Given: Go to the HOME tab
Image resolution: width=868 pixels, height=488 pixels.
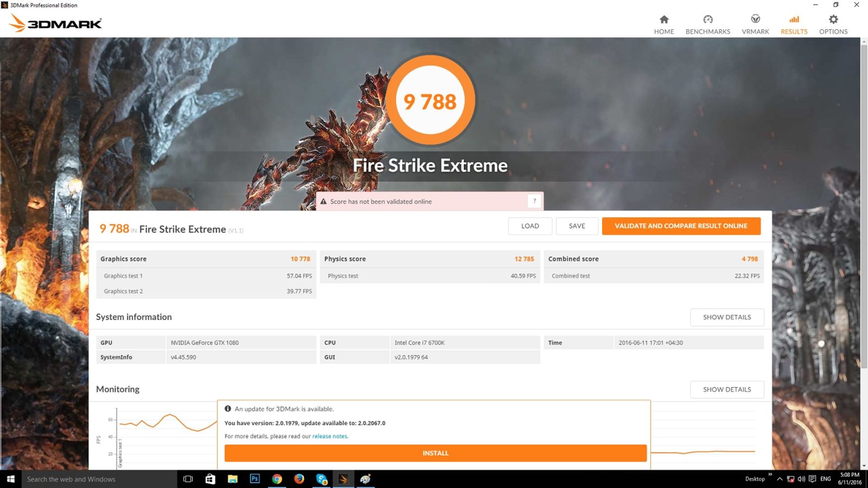Looking at the screenshot, I should 664,25.
